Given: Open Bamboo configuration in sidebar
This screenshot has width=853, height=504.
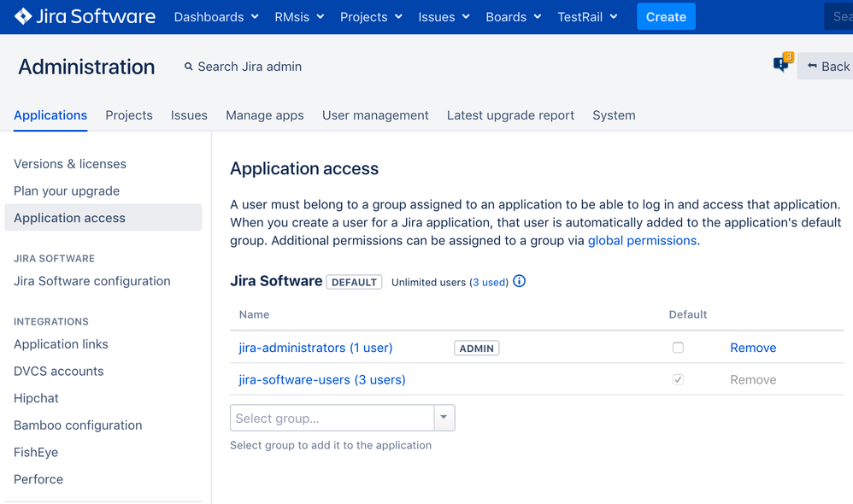Looking at the screenshot, I should pos(78,425).
